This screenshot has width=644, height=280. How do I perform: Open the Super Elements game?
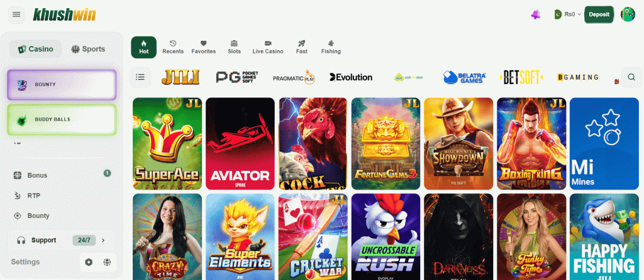click(240, 237)
